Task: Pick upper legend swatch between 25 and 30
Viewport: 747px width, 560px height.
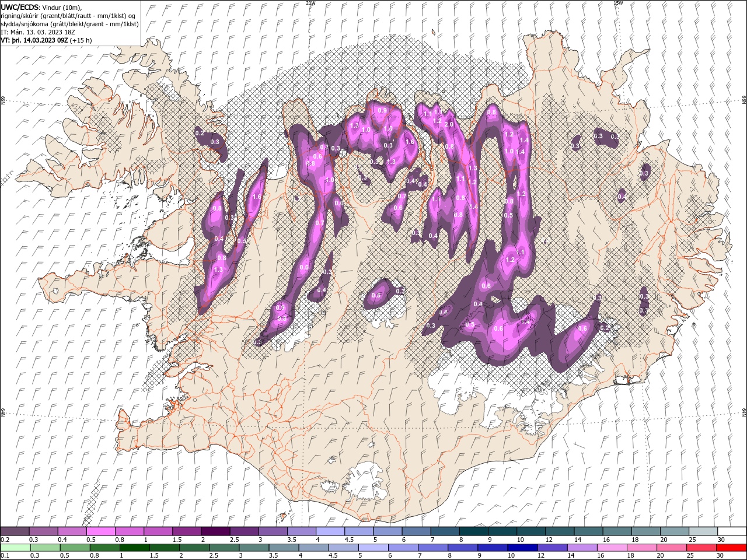Action: pos(703,531)
